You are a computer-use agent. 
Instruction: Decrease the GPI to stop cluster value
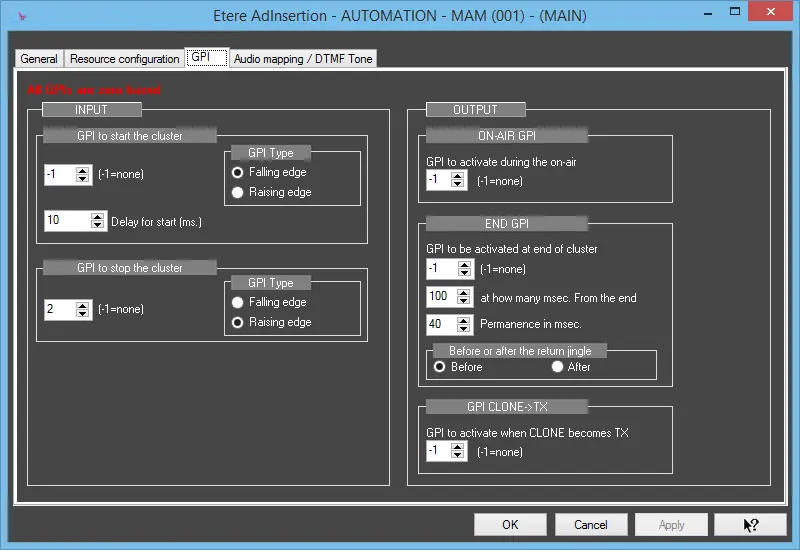(83, 315)
